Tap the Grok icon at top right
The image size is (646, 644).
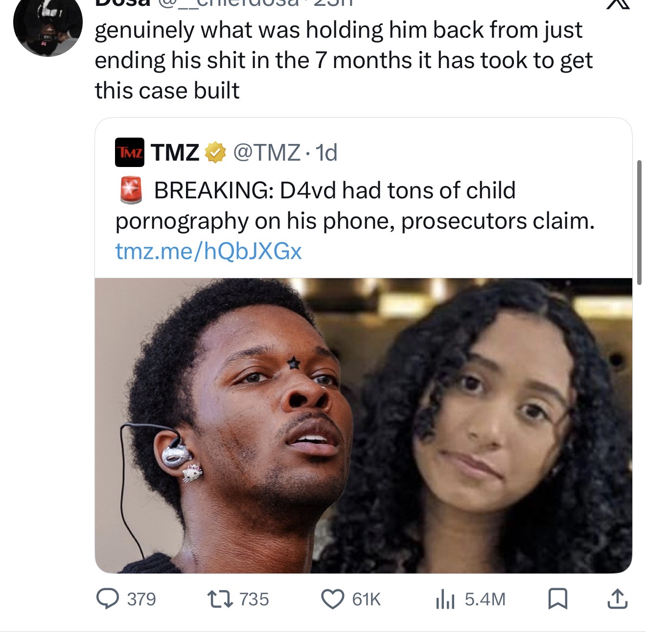point(618,4)
